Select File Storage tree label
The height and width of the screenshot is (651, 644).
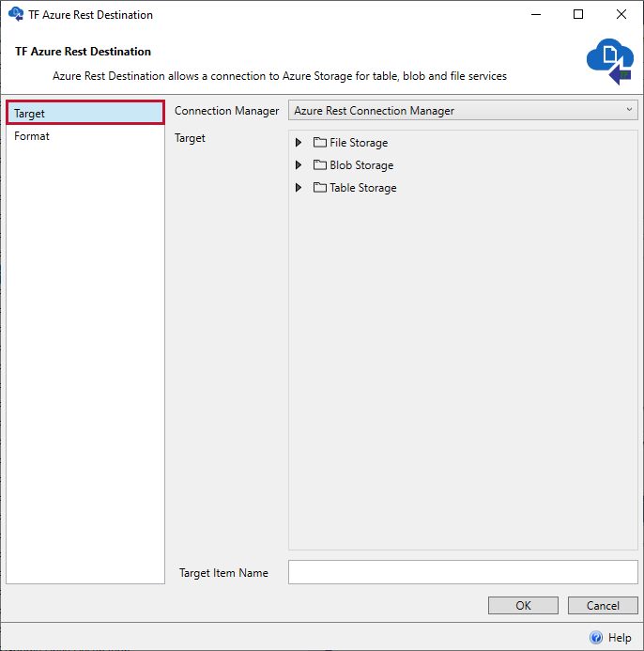tap(359, 143)
